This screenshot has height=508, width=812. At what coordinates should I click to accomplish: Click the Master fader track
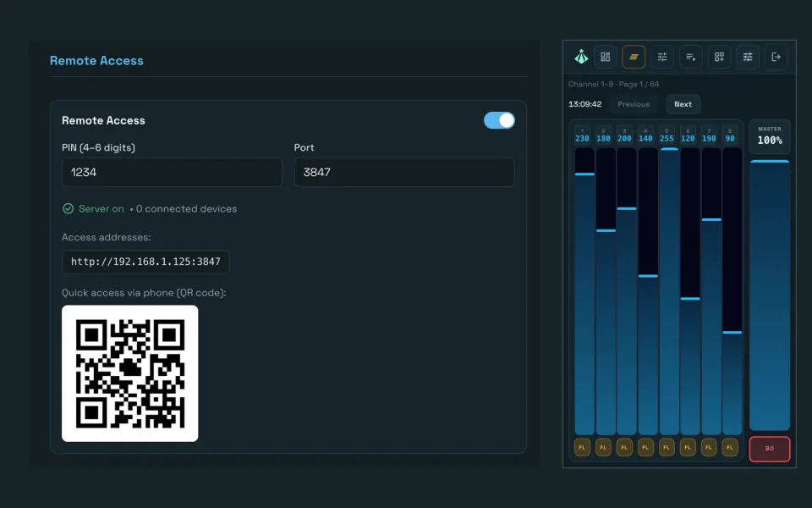(x=770, y=295)
